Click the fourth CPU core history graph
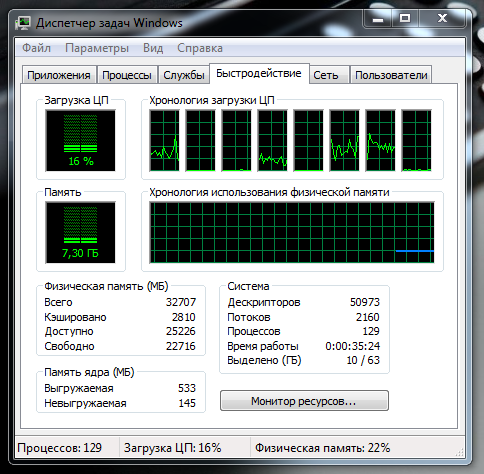 click(x=272, y=141)
